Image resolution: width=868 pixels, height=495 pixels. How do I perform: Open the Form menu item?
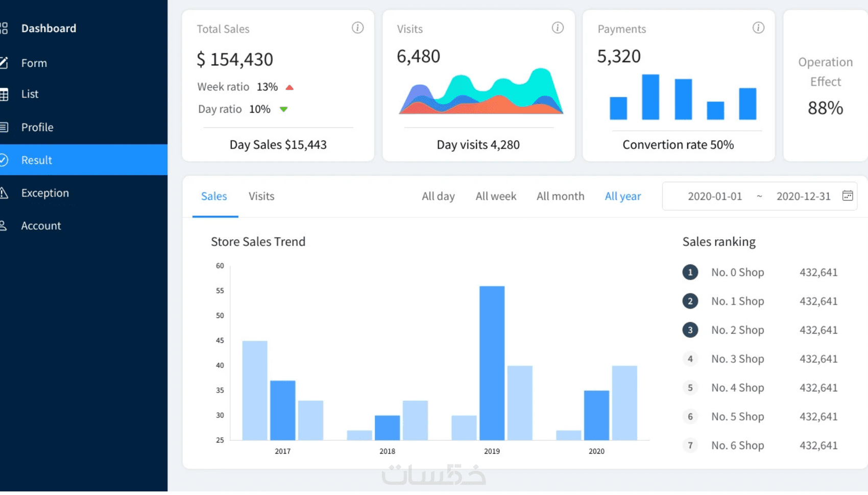point(34,63)
